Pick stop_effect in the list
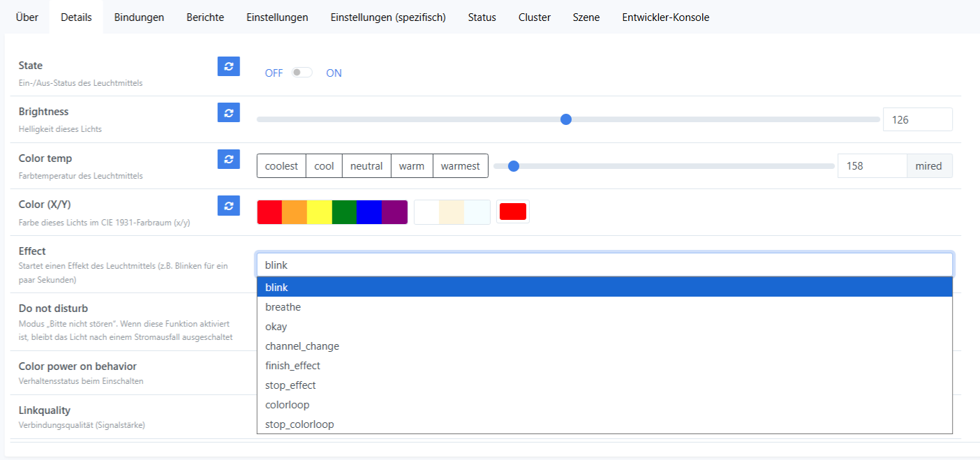The width and height of the screenshot is (980, 460). coord(290,385)
